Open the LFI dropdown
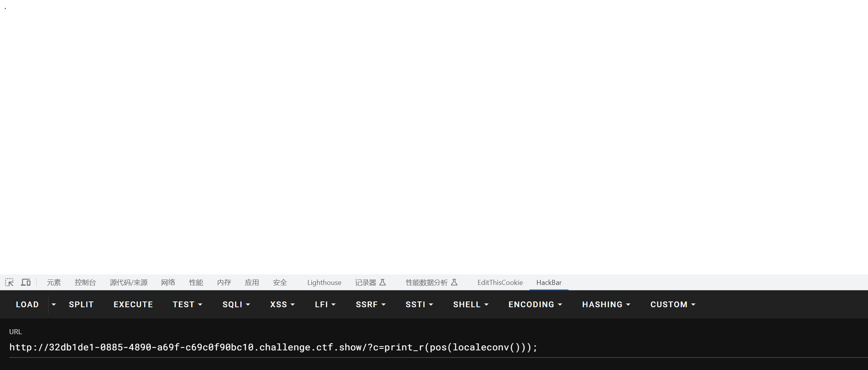The height and width of the screenshot is (370, 868). 325,305
